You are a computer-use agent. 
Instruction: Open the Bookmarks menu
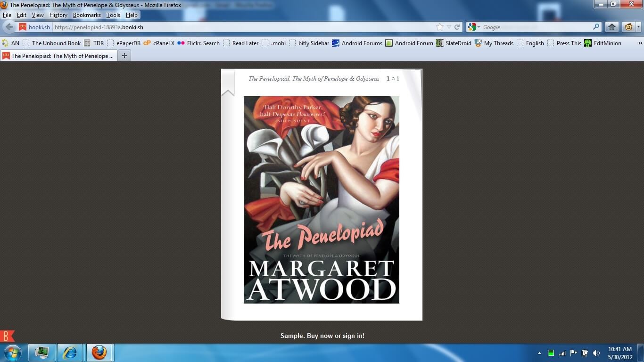[x=87, y=15]
